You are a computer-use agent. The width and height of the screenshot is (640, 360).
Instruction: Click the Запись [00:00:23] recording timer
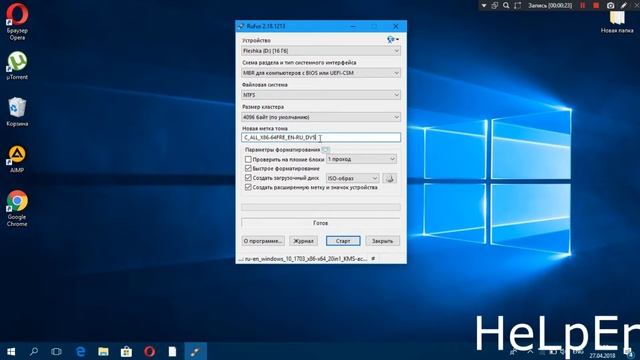click(x=550, y=5)
